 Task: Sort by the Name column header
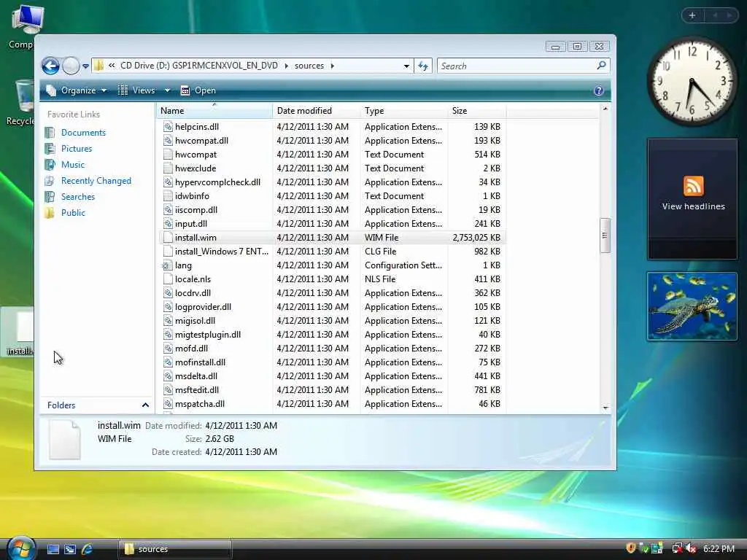214,111
